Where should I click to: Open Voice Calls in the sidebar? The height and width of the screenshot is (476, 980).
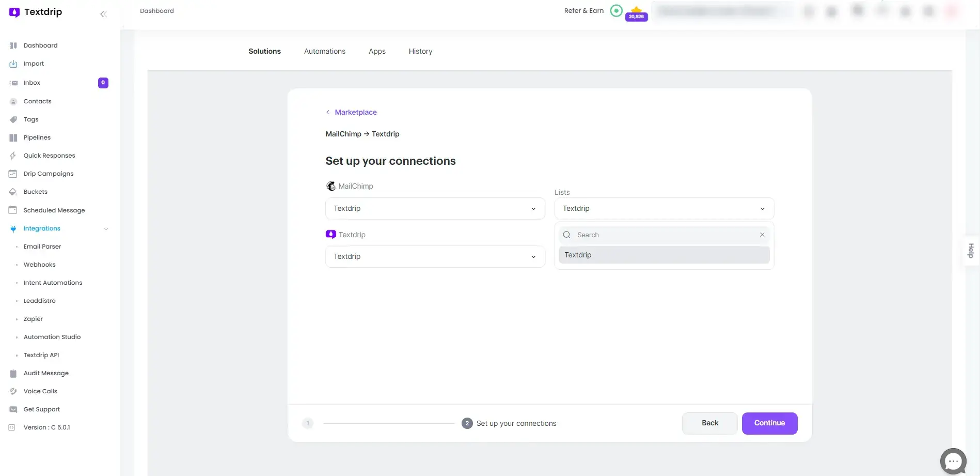40,391
